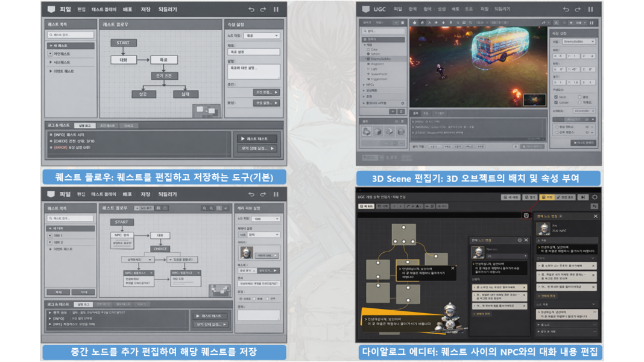
Task: Click the START node in top-left quest flow
Action: (x=123, y=43)
